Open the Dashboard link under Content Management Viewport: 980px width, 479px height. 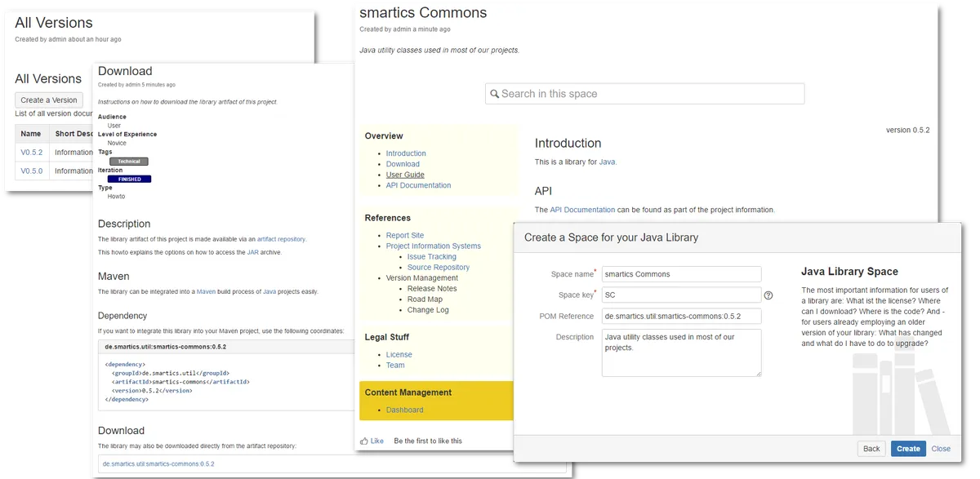tap(405, 410)
